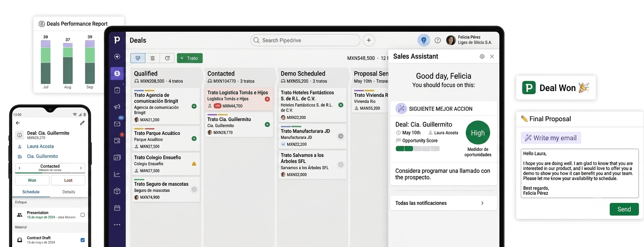Viewport: 644px width, 247px height.
Task: Open Sales Assistant settings gear
Action: click(482, 56)
